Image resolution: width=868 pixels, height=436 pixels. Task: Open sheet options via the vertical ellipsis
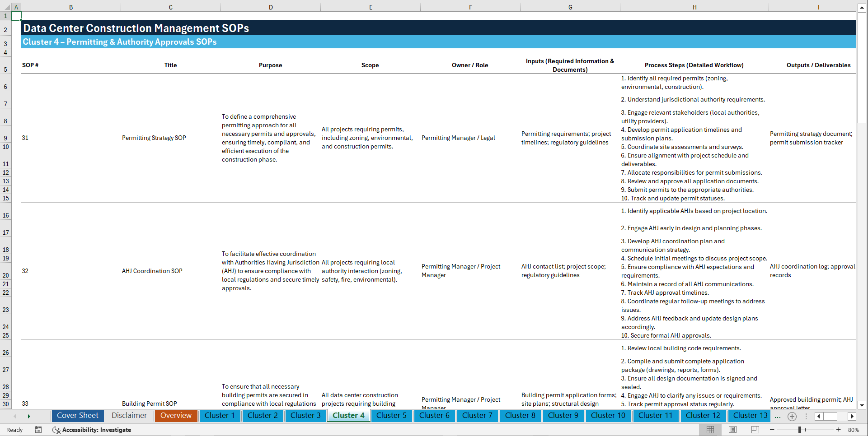pyautogui.click(x=806, y=416)
